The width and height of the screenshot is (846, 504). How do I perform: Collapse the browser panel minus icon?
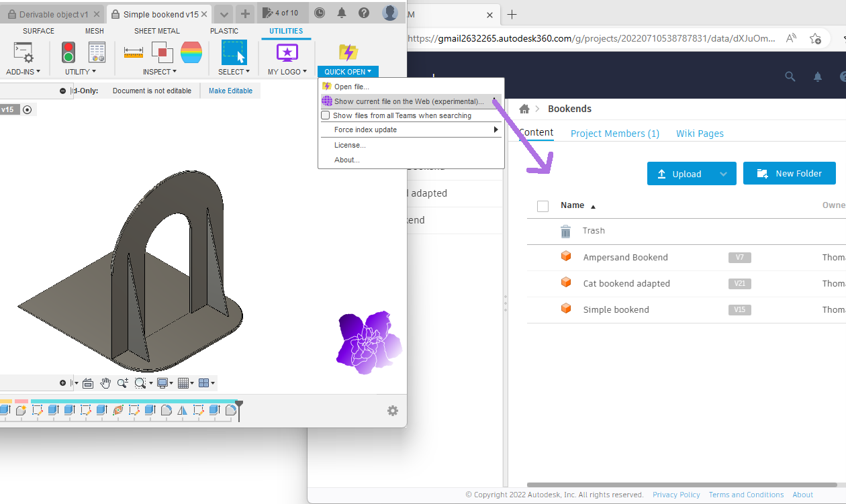[62, 91]
